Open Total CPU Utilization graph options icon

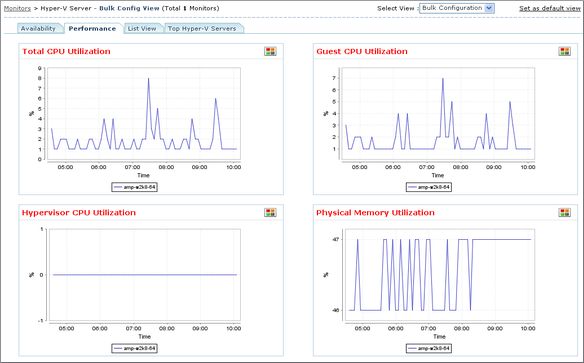270,51
